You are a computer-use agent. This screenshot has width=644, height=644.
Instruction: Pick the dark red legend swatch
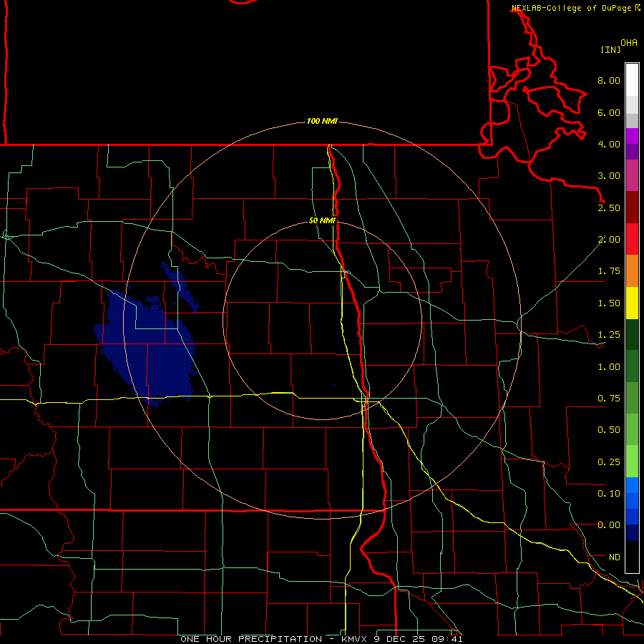[x=632, y=208]
